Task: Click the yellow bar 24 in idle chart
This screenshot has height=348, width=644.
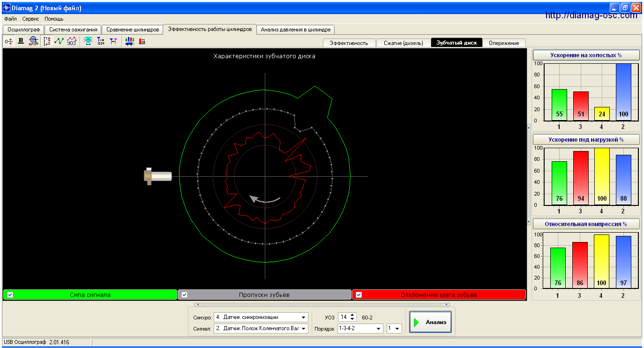Action: [x=602, y=113]
